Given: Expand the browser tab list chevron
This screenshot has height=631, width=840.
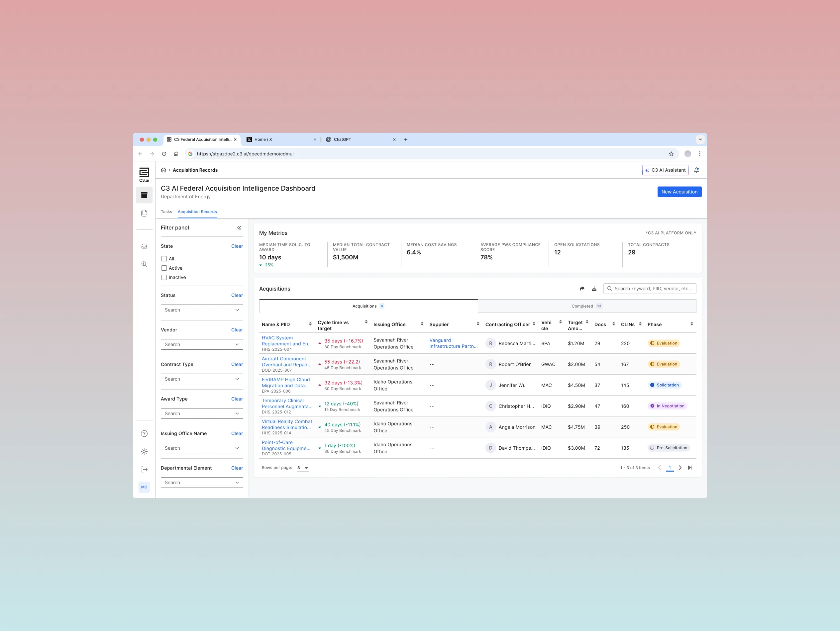Looking at the screenshot, I should click(700, 139).
